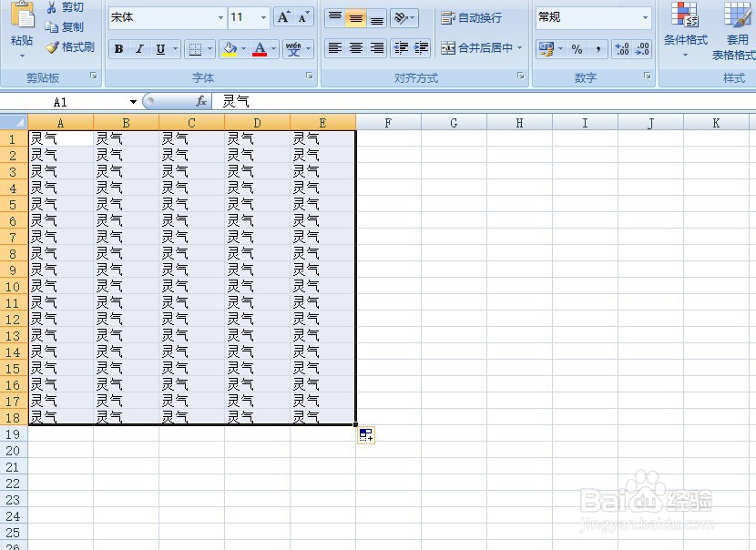756x550 pixels.
Task: Align text right
Action: (377, 47)
